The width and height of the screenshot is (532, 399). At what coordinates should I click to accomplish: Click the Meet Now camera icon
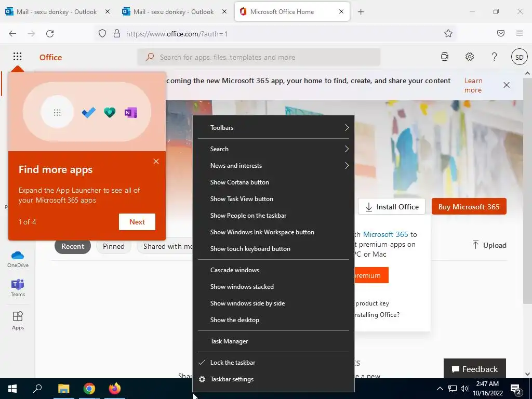point(445,57)
